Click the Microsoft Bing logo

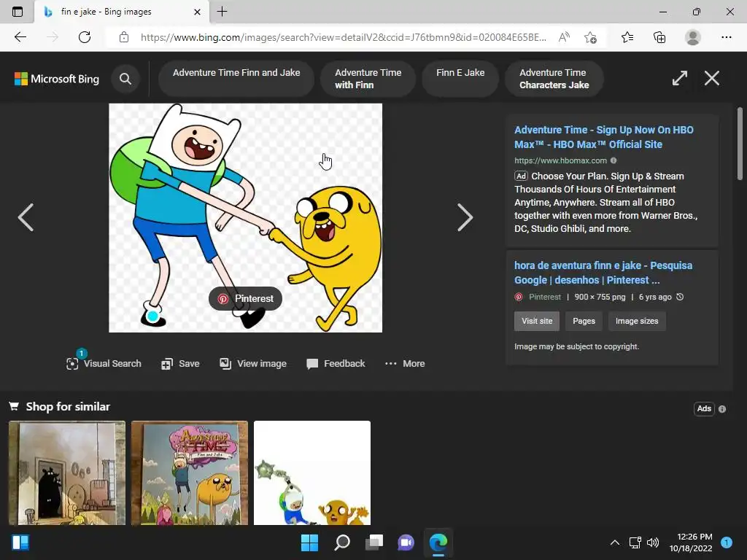(57, 79)
